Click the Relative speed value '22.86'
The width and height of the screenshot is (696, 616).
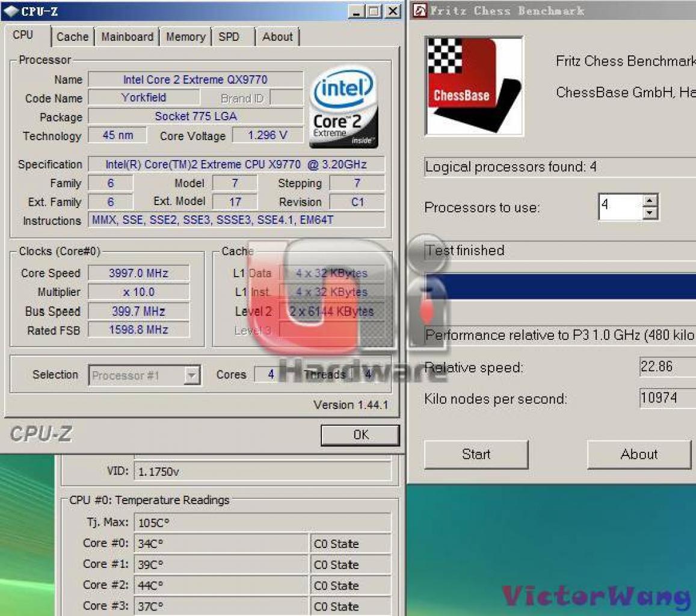pyautogui.click(x=667, y=366)
